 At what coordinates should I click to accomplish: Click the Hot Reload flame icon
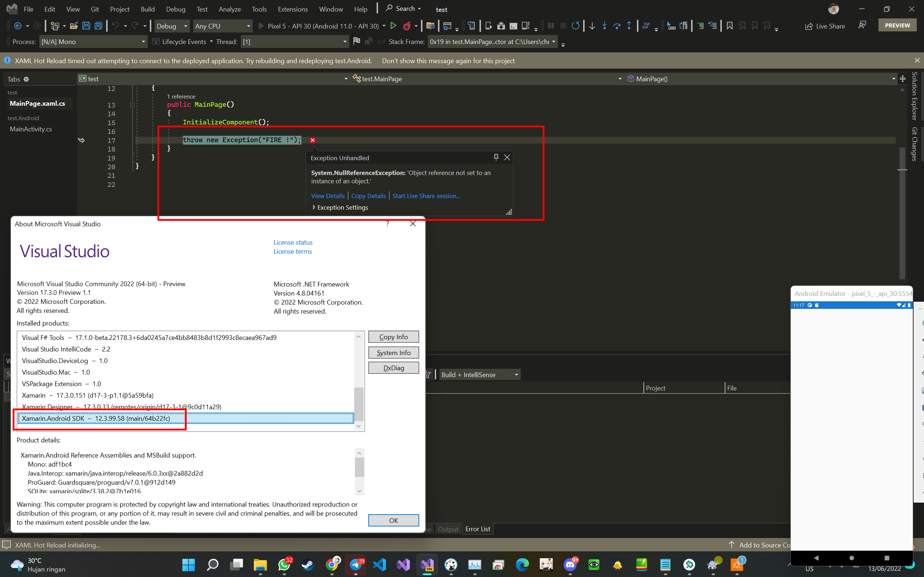pos(407,26)
